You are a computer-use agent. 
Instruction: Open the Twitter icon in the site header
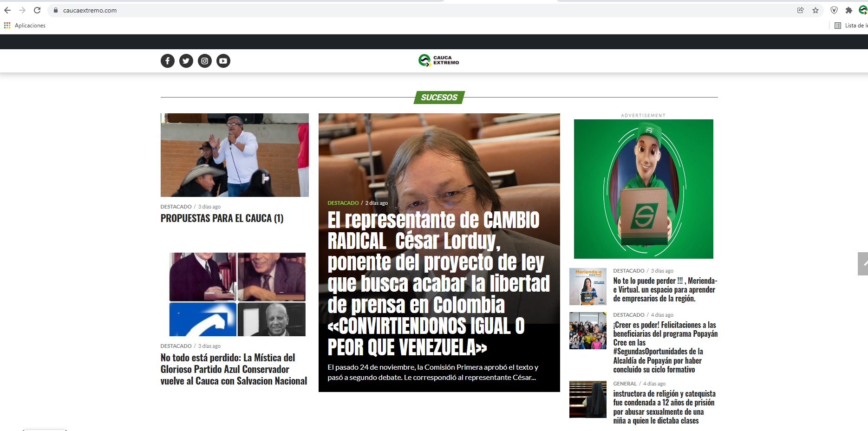[x=186, y=60]
